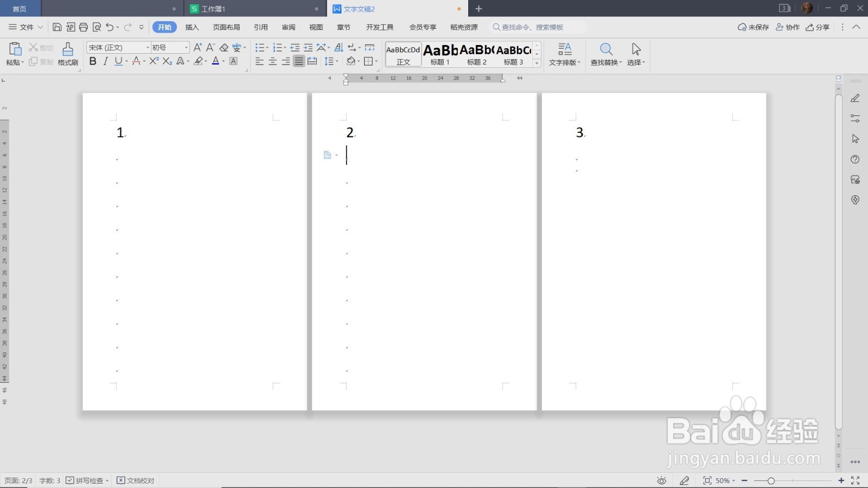The width and height of the screenshot is (868, 488).
Task: Expand line spacing dropdown
Action: (337, 61)
